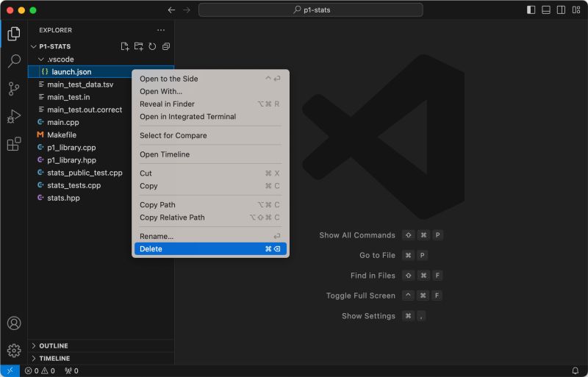Click New Folder icon in P1-STATS header

(x=139, y=46)
